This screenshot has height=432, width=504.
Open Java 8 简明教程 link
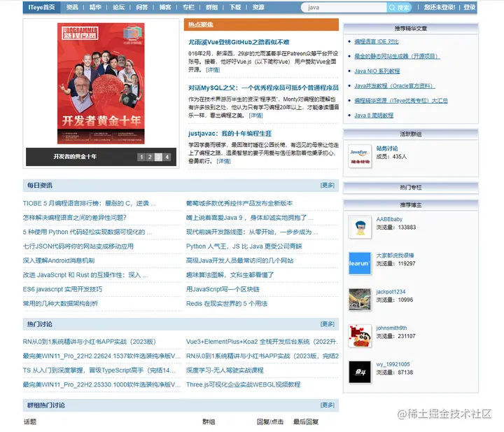374,116
